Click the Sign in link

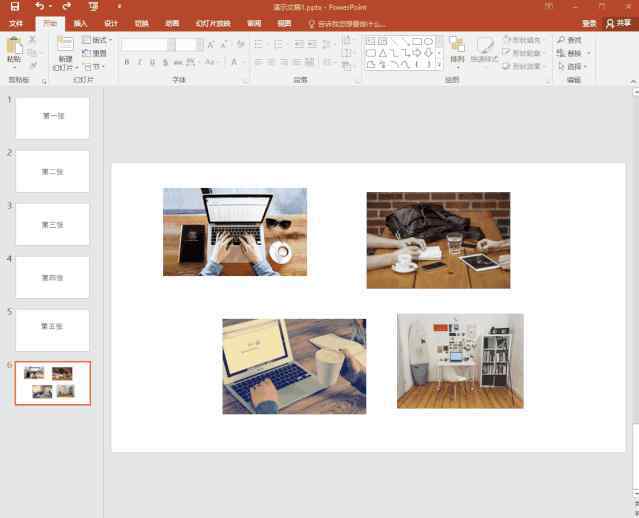(x=589, y=23)
